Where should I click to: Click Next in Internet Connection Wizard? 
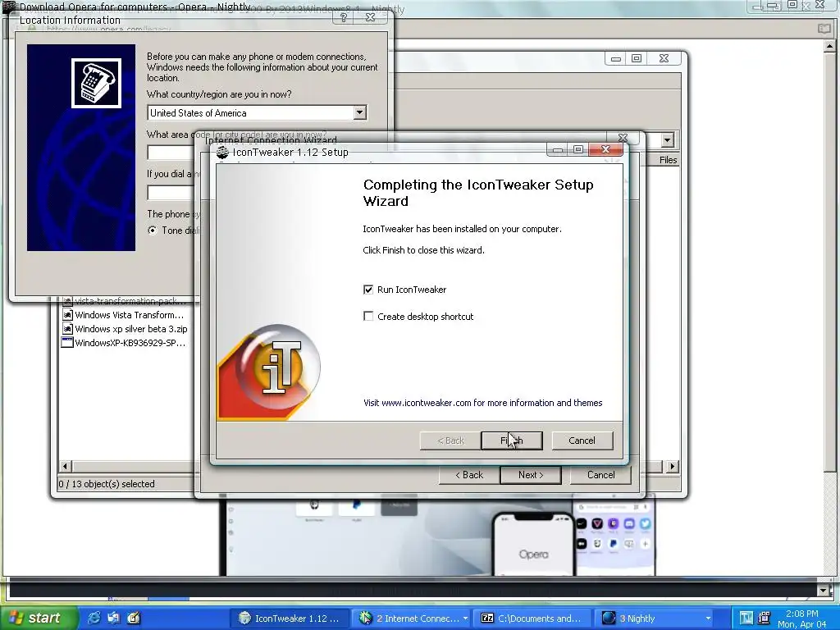coord(531,475)
